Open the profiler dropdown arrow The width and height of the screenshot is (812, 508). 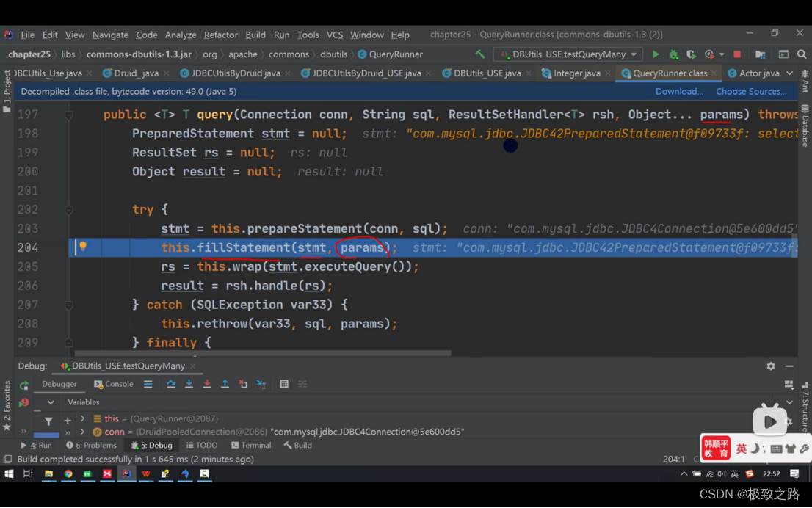click(x=722, y=54)
